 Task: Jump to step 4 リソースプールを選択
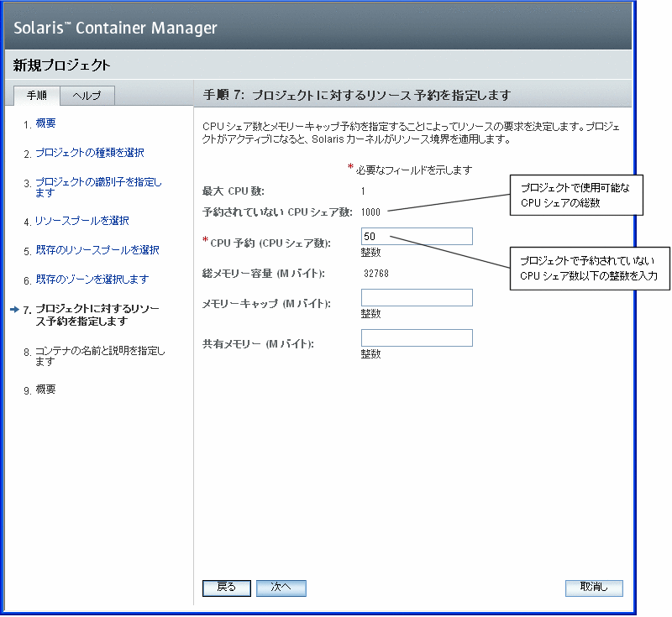coord(81,221)
